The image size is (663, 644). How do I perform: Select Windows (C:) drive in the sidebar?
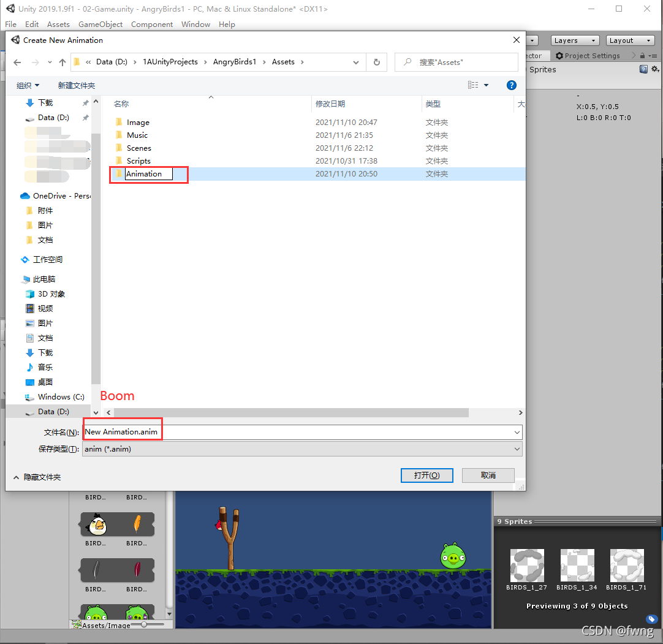(55, 396)
